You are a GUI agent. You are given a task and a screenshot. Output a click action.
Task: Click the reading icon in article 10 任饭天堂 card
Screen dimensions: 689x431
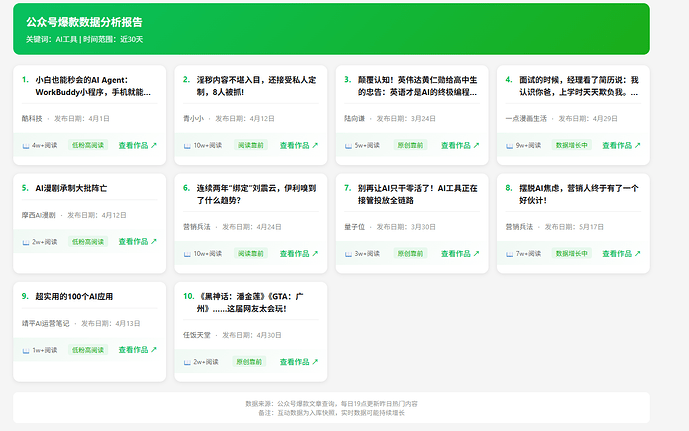coord(187,362)
